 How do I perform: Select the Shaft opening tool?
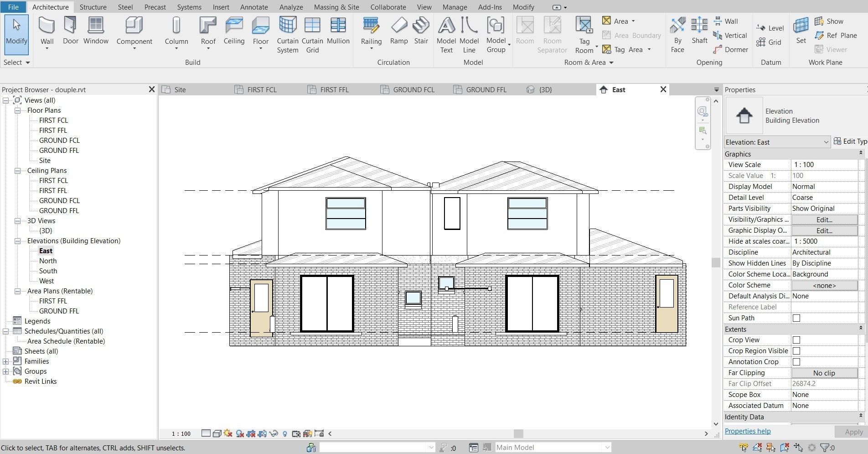(699, 31)
